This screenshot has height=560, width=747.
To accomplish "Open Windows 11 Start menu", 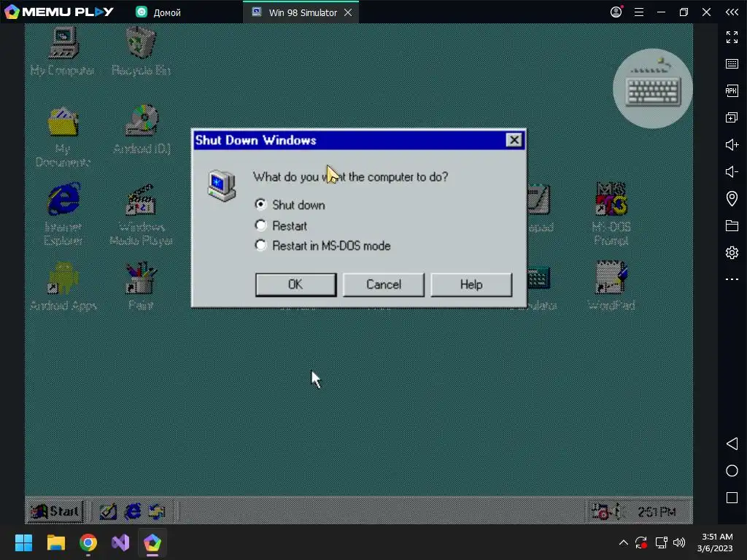I will pos(23,542).
